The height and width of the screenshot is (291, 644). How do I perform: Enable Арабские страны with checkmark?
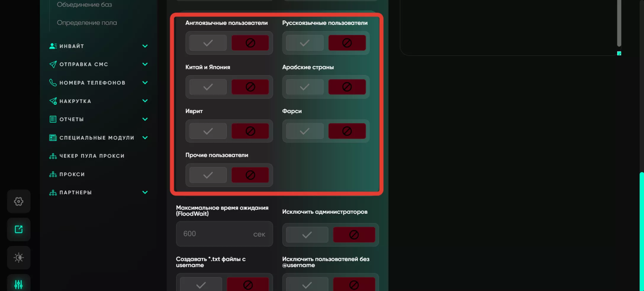coord(305,87)
